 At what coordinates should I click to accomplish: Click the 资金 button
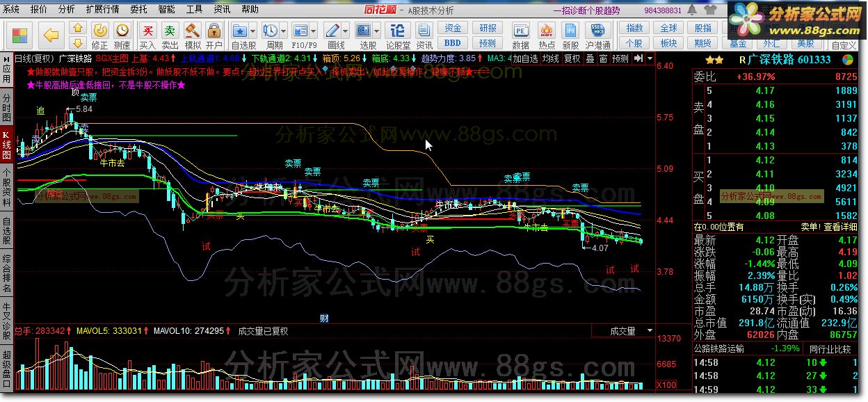pyautogui.click(x=453, y=29)
